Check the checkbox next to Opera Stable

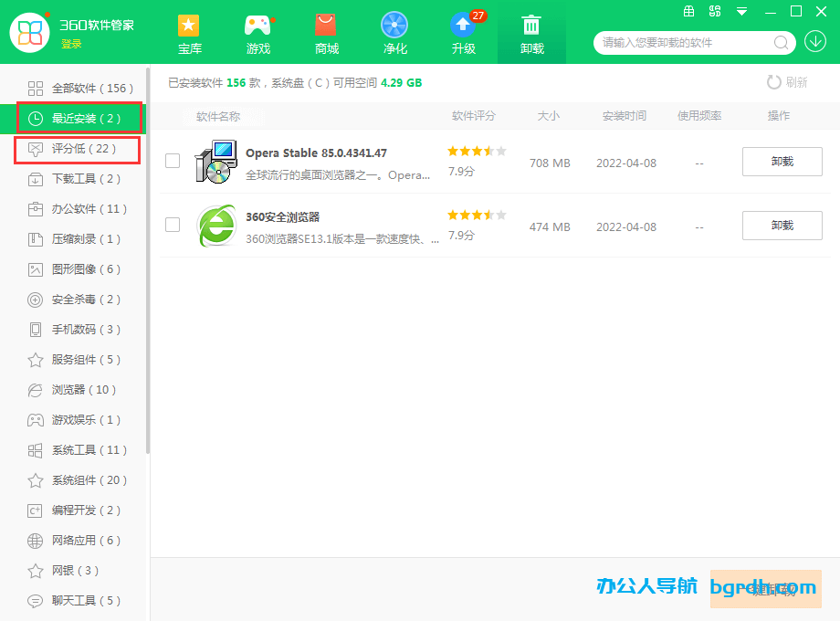pyautogui.click(x=172, y=161)
